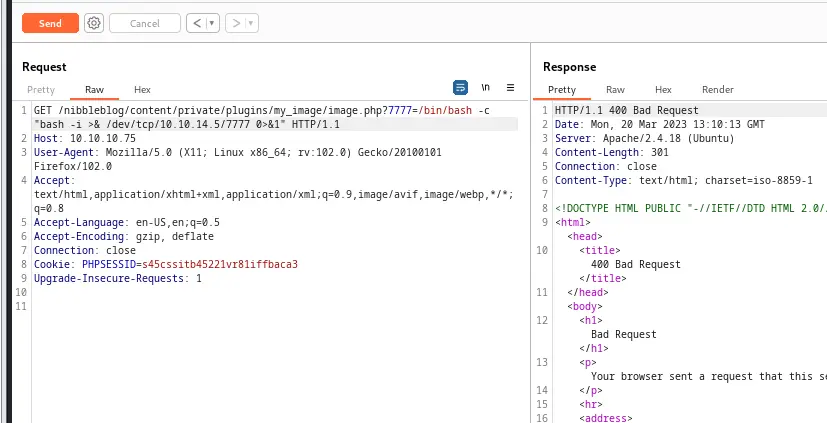827x423 pixels.
Task: Open the Request Hex tab
Action: click(x=142, y=90)
